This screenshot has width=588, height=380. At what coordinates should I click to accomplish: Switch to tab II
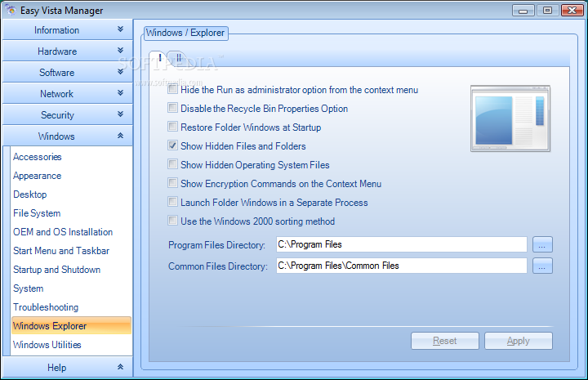(179, 58)
